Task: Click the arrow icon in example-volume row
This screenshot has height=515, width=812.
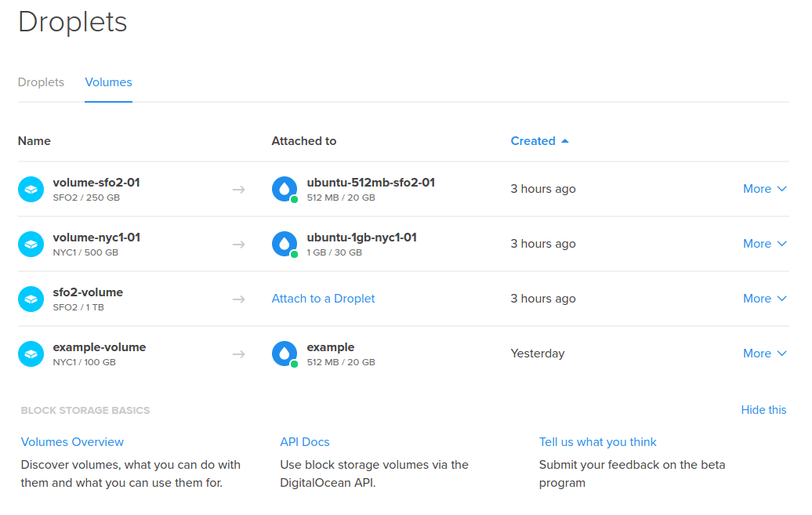Action: coord(239,354)
